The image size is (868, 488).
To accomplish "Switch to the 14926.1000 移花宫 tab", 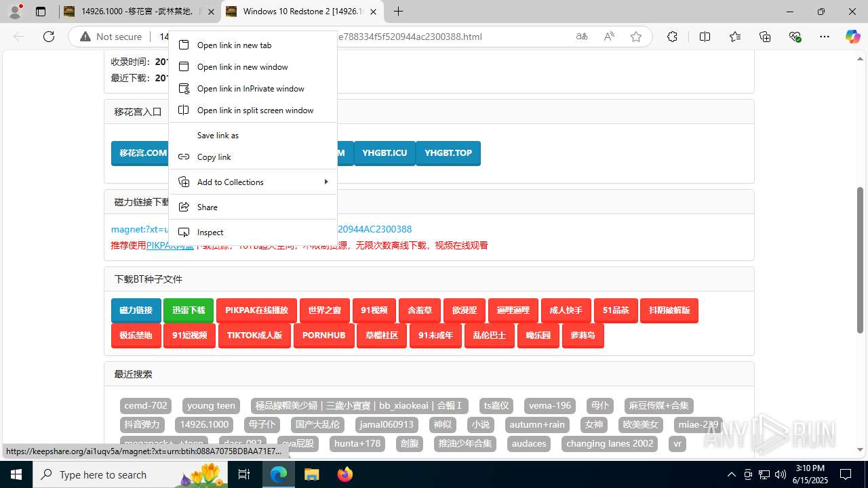I will 140,12.
